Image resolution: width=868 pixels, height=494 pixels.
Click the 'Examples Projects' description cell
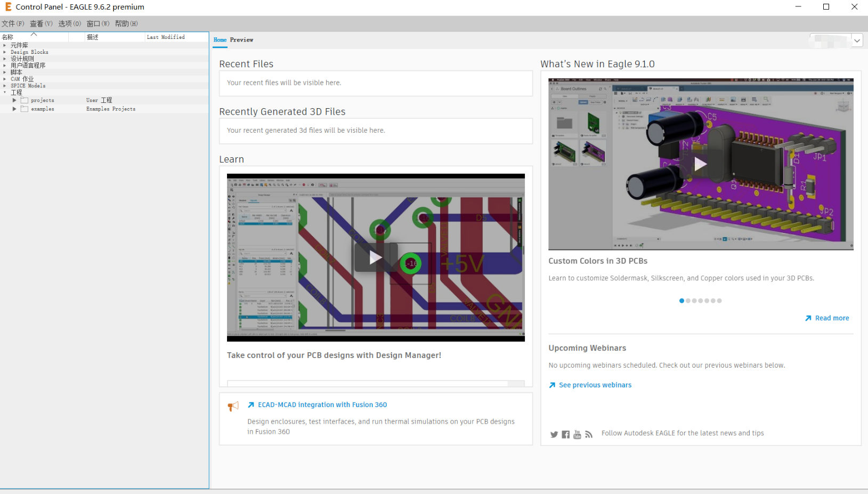(111, 109)
